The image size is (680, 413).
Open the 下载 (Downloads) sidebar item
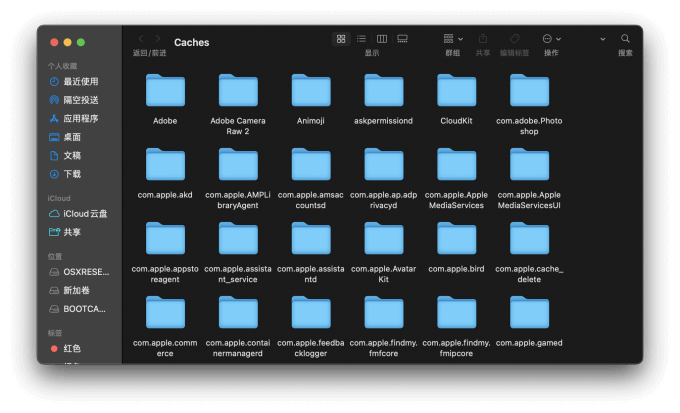tap(72, 173)
